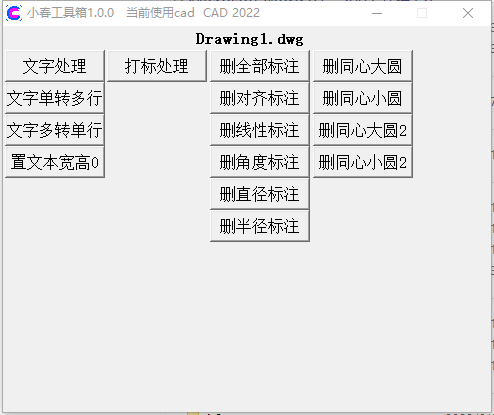494x415 pixels.
Task: Click 置文本宽高0 button
Action: (x=55, y=162)
